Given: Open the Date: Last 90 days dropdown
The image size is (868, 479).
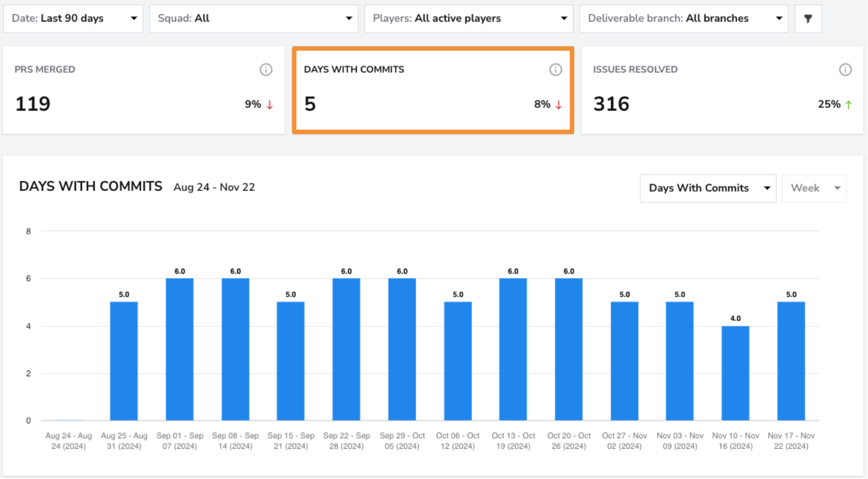Looking at the screenshot, I should (73, 18).
